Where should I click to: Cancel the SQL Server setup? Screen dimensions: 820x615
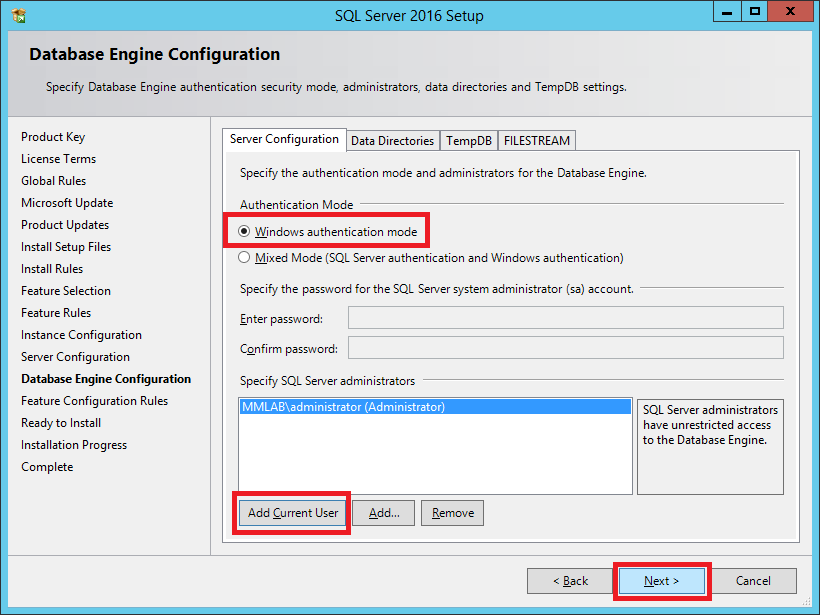[753, 581]
